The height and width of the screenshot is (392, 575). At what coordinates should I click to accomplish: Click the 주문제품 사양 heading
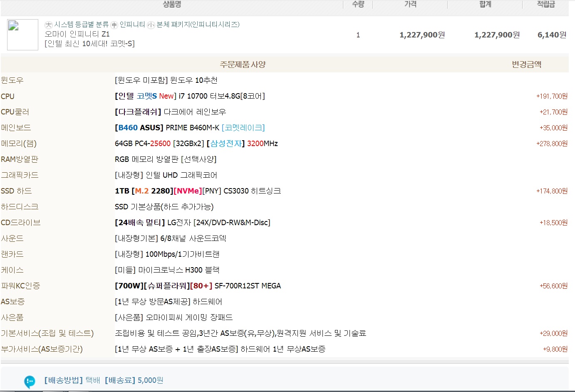[x=243, y=65]
